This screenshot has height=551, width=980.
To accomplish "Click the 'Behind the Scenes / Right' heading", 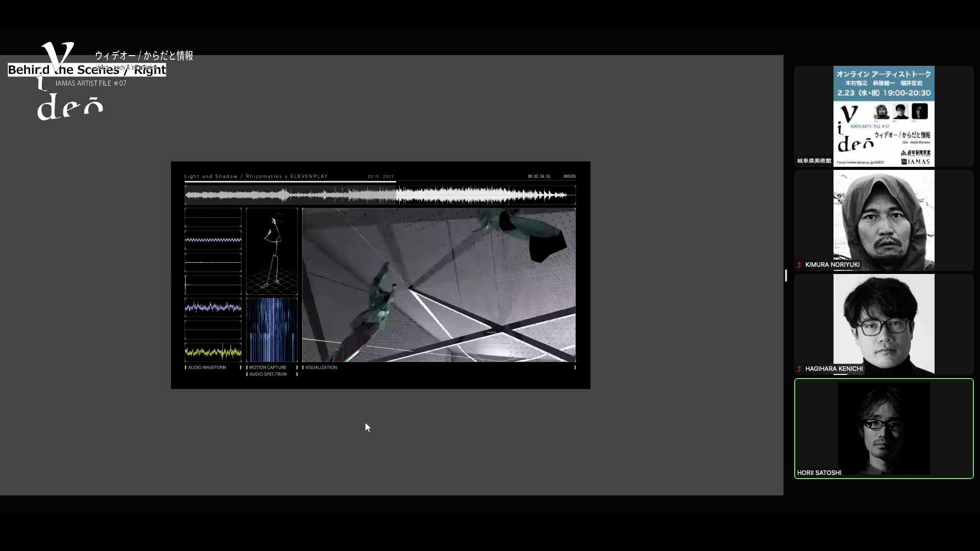I will [87, 70].
